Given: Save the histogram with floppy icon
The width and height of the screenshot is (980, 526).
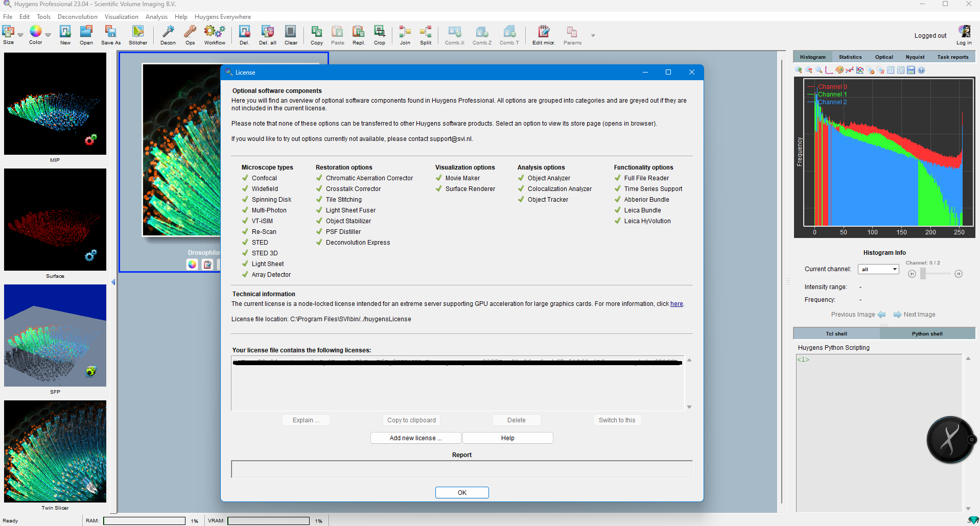Looking at the screenshot, I should pos(911,70).
